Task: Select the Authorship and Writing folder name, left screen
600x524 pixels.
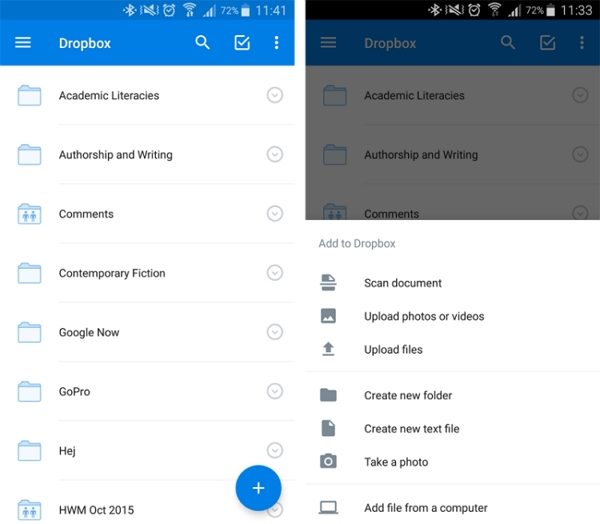Action: point(116,155)
